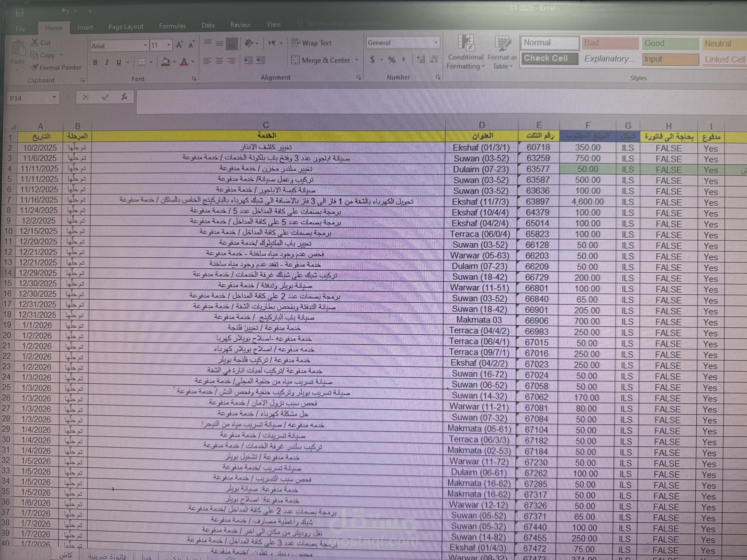Screen dimensions: 747x560
Task: Click the Increase Indent icon
Action: click(x=261, y=60)
